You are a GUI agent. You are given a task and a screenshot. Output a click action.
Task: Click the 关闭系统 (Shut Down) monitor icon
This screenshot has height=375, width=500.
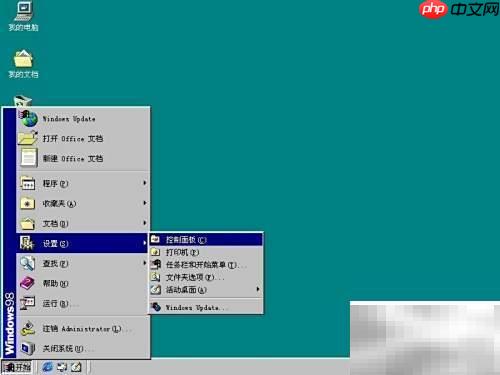27,348
